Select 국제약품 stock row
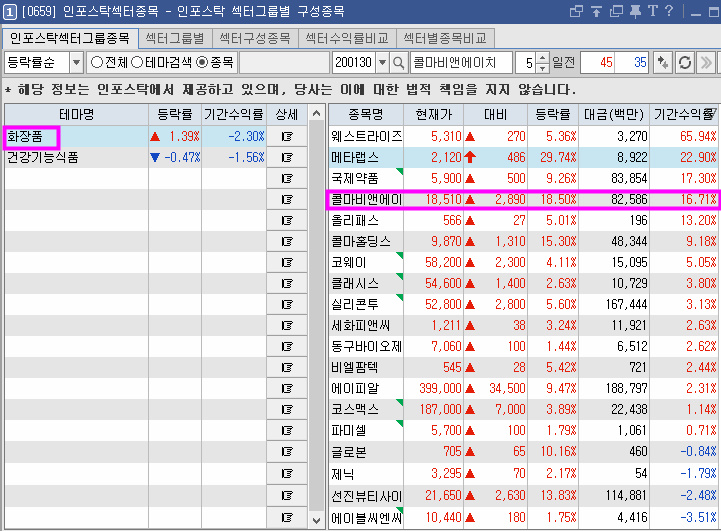 click(523, 178)
